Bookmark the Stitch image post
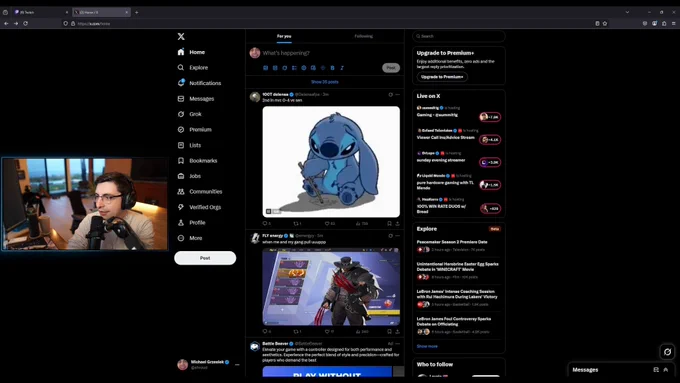The height and width of the screenshot is (383, 680). pos(389,223)
